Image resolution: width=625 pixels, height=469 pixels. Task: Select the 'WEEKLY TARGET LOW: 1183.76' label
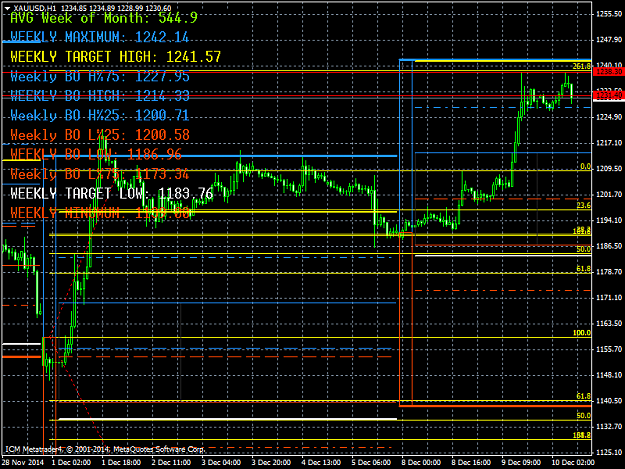[x=112, y=193]
